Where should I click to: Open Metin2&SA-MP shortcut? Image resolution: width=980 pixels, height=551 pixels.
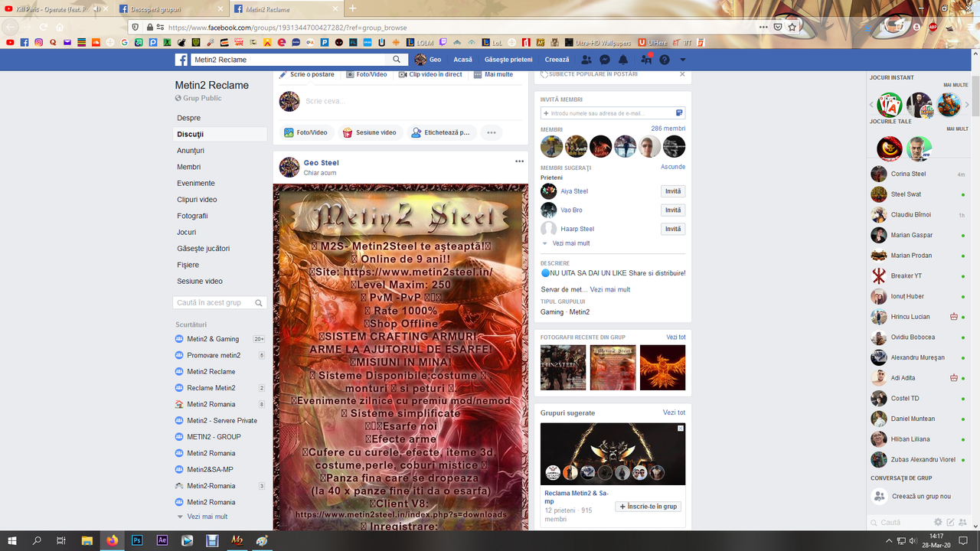click(211, 469)
